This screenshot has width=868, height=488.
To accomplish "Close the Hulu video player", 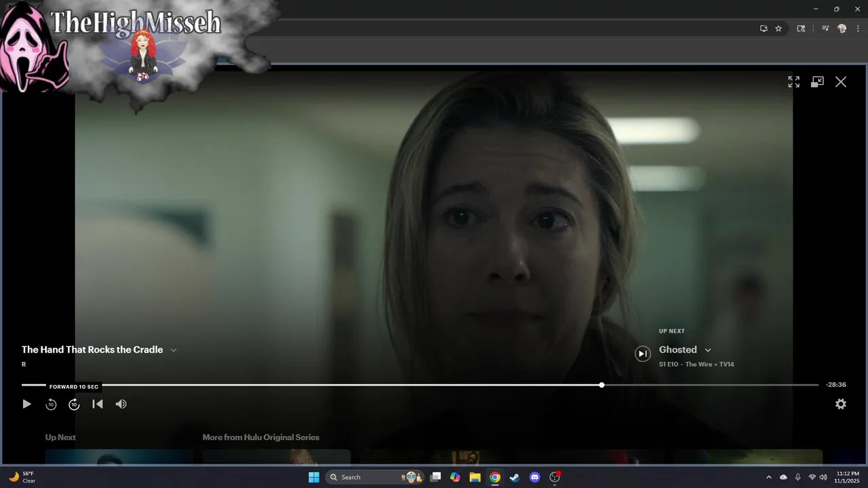I will coord(841,82).
